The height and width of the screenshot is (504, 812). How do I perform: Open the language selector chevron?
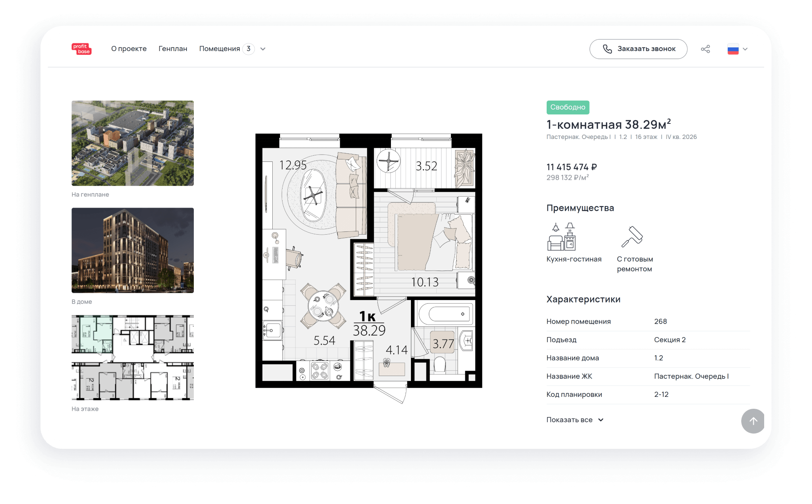(x=745, y=49)
